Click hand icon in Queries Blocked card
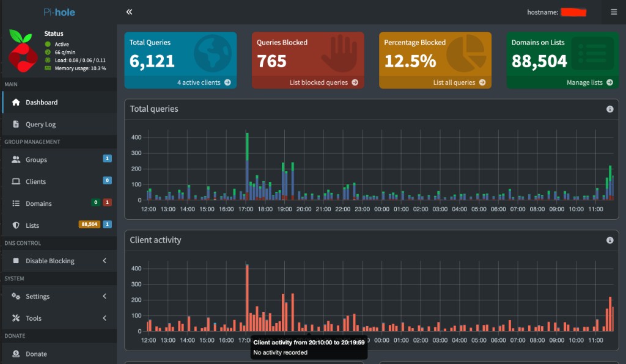This screenshot has height=364, width=626. tap(340, 53)
